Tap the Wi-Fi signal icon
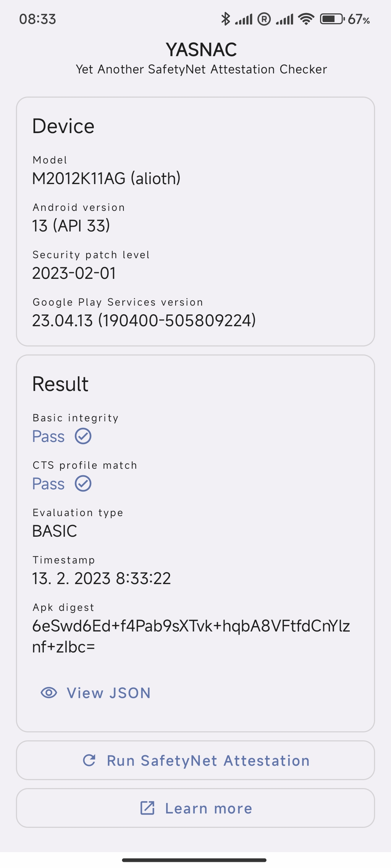Screen dimensions: 391x868 [306, 19]
